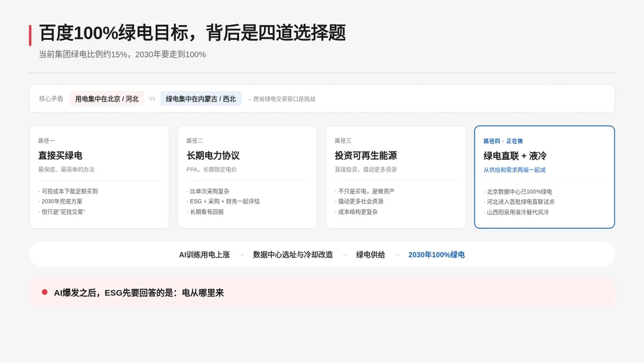
Task: Select bullet 山西阳泉用液冷替代风冷
Action: pos(518,212)
